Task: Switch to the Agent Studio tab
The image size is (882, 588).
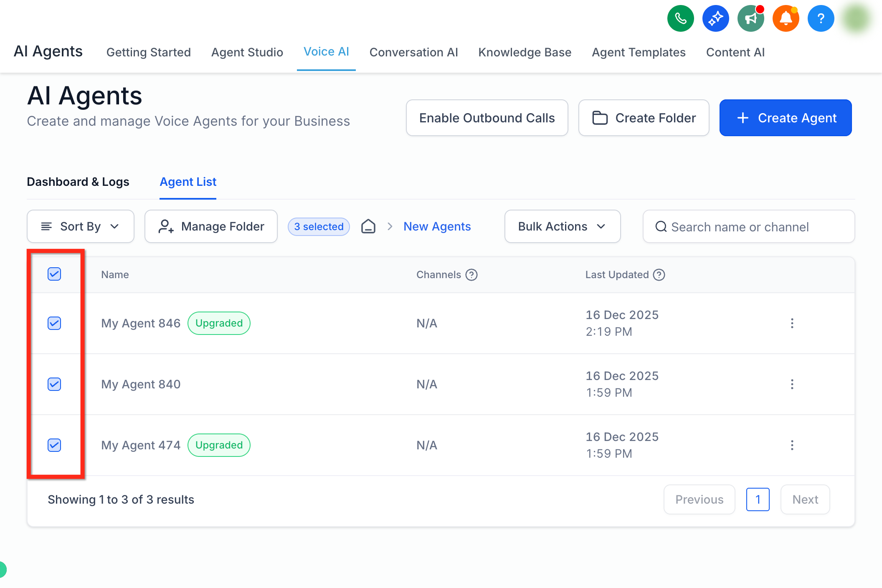Action: coord(247,52)
